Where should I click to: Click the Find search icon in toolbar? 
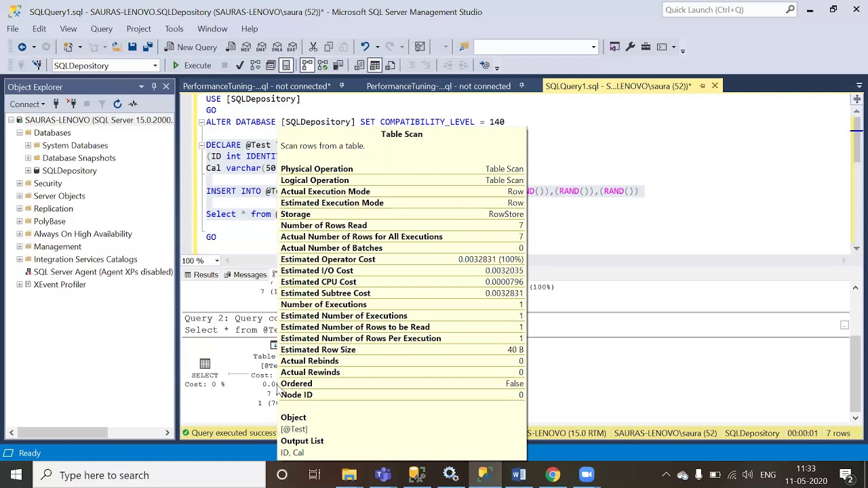point(464,47)
